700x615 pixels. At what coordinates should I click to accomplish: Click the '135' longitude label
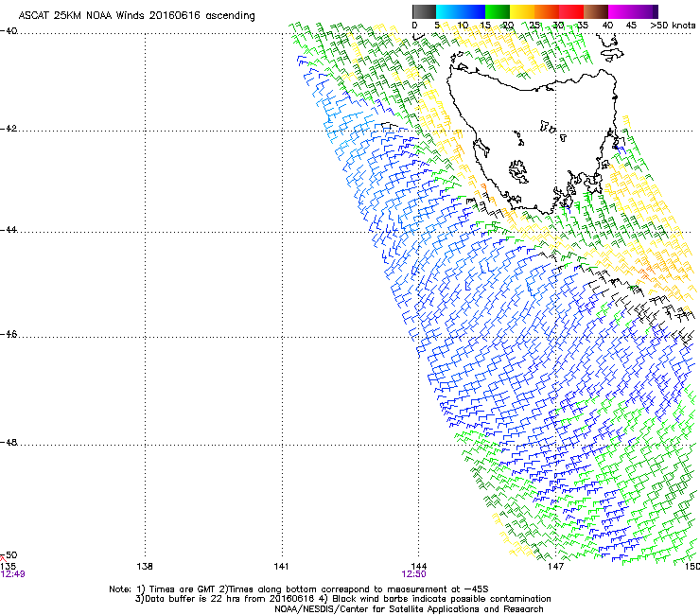[x=8, y=567]
